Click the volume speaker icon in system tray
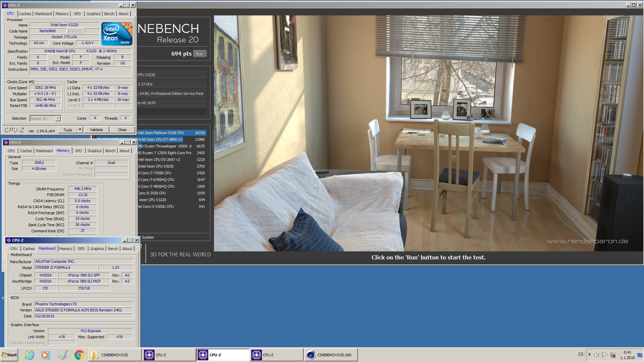This screenshot has width=644, height=362. click(597, 355)
